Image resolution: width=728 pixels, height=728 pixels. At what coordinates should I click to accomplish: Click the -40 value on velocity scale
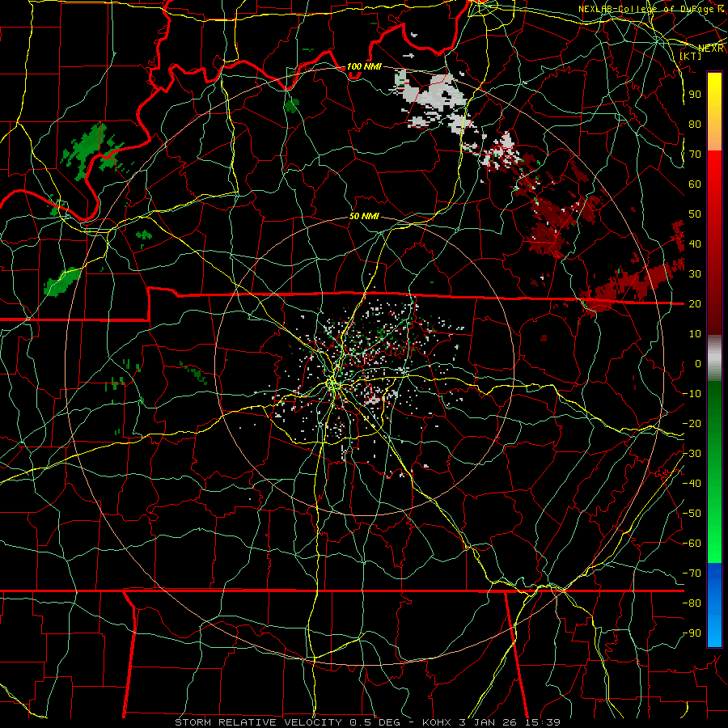point(692,484)
